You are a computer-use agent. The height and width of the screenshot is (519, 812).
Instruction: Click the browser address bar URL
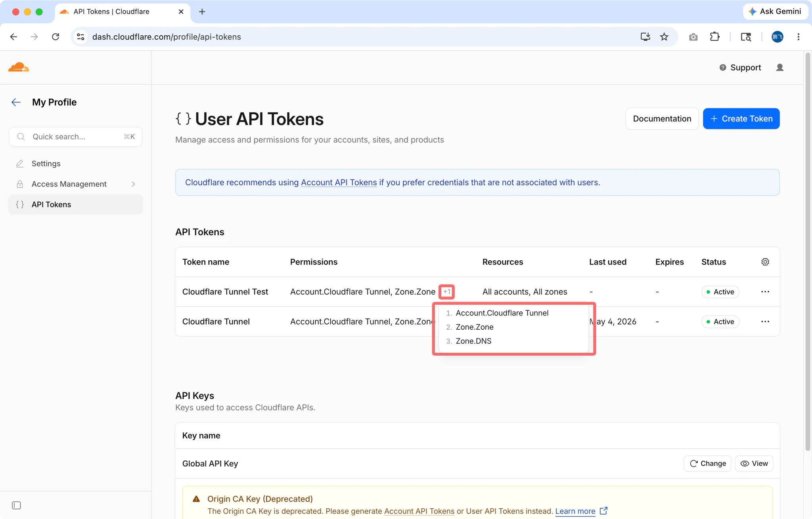167,37
